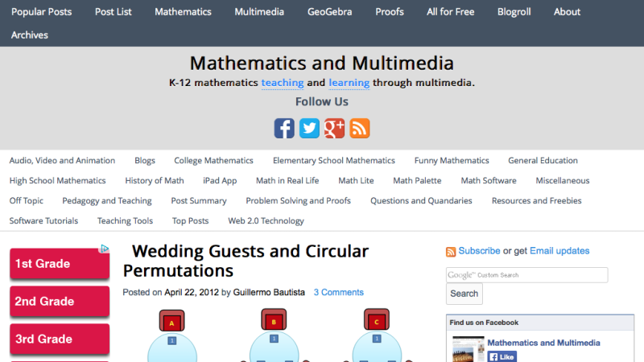Open Elementary School Mathematics category
This screenshot has width=644, height=362.
(333, 160)
